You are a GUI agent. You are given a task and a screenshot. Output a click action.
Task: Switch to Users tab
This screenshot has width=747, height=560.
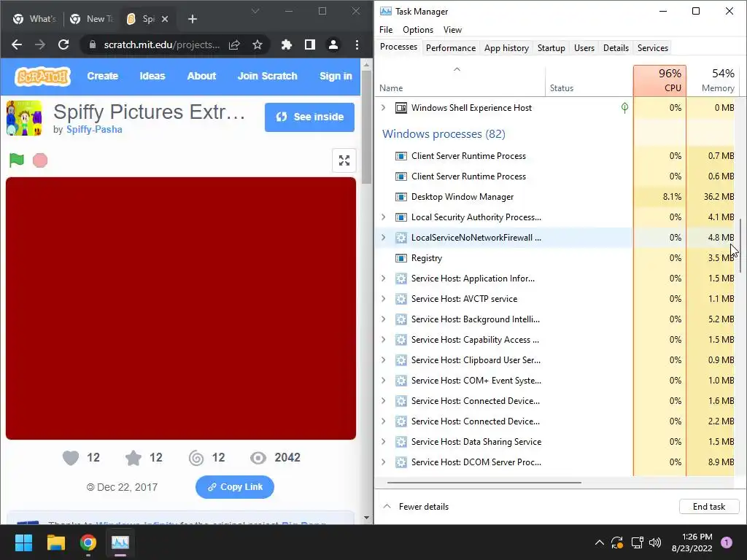coord(584,48)
